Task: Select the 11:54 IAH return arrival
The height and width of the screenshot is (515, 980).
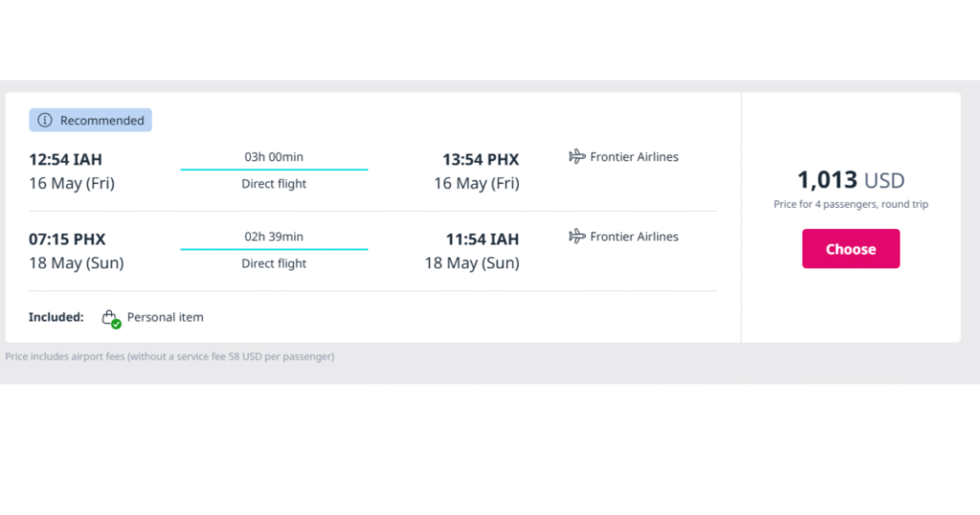Action: 482,239
